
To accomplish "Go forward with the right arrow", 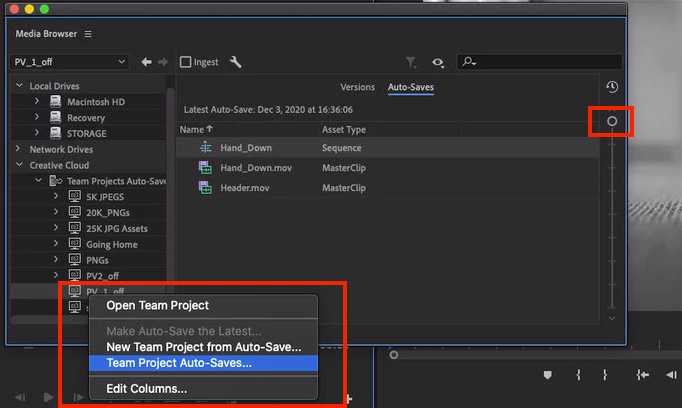I will pos(163,62).
